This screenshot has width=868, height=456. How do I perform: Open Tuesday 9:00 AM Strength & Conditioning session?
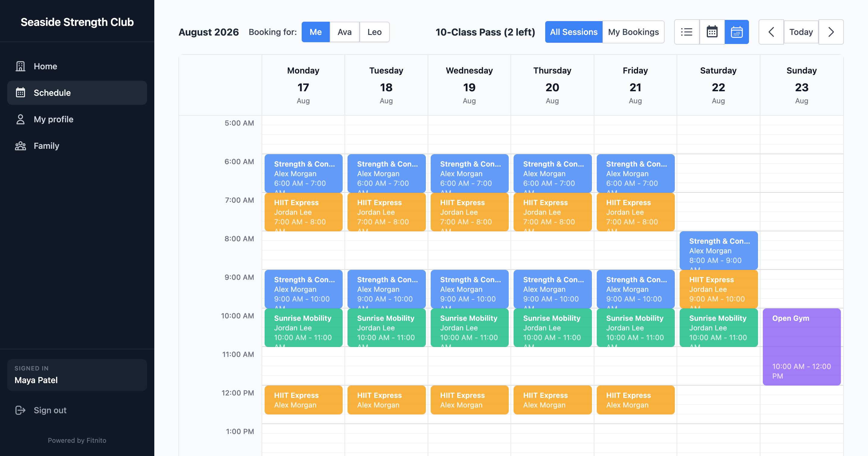pos(386,289)
